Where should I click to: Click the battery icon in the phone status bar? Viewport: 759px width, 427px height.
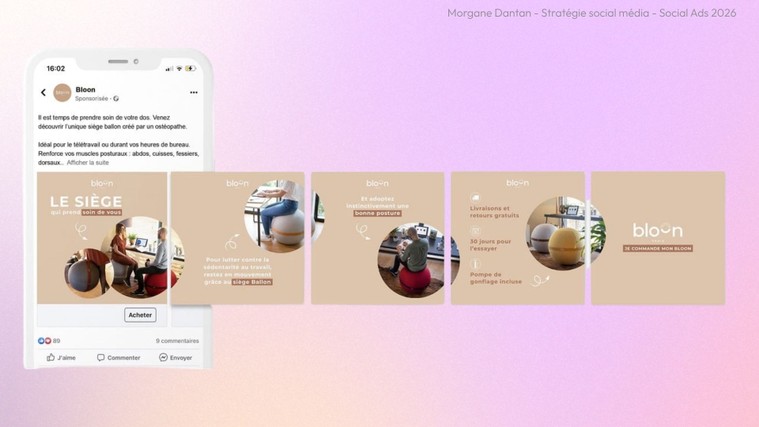(x=191, y=69)
